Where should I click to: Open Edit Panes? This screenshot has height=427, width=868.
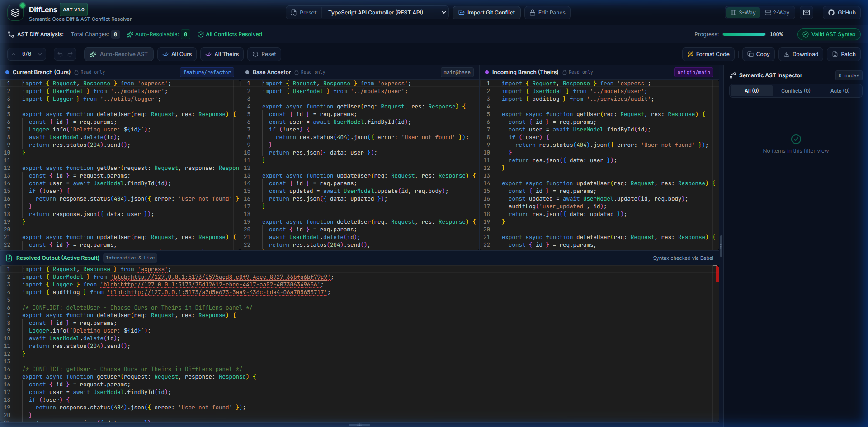[547, 13]
